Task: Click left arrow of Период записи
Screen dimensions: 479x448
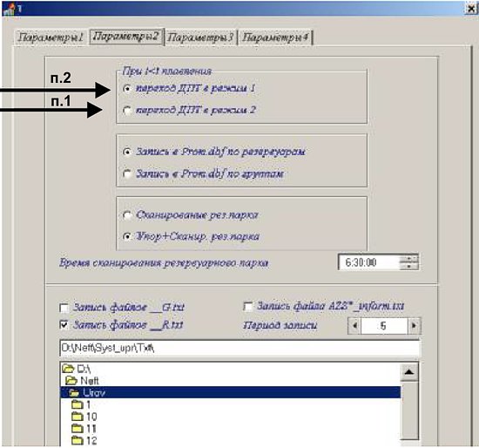Action: [354, 326]
